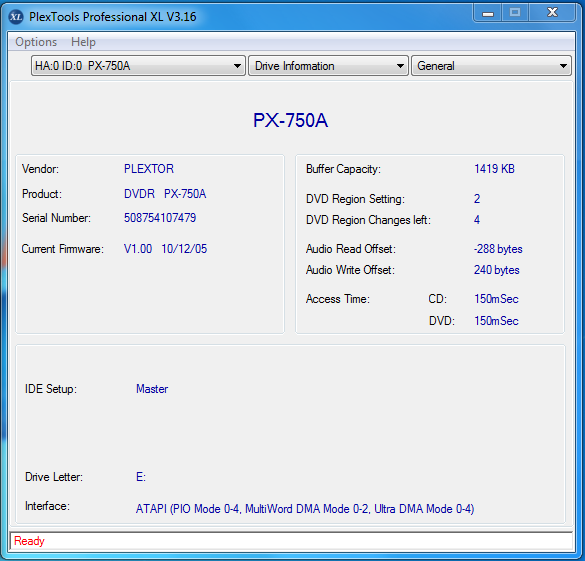Close the PlexTools Professional window
This screenshot has height=561, width=585.
[x=552, y=13]
